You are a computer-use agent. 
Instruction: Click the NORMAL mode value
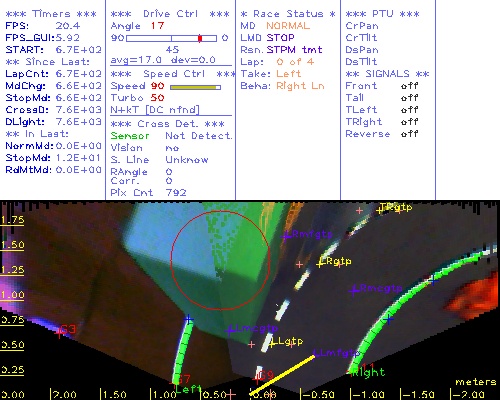(x=288, y=26)
